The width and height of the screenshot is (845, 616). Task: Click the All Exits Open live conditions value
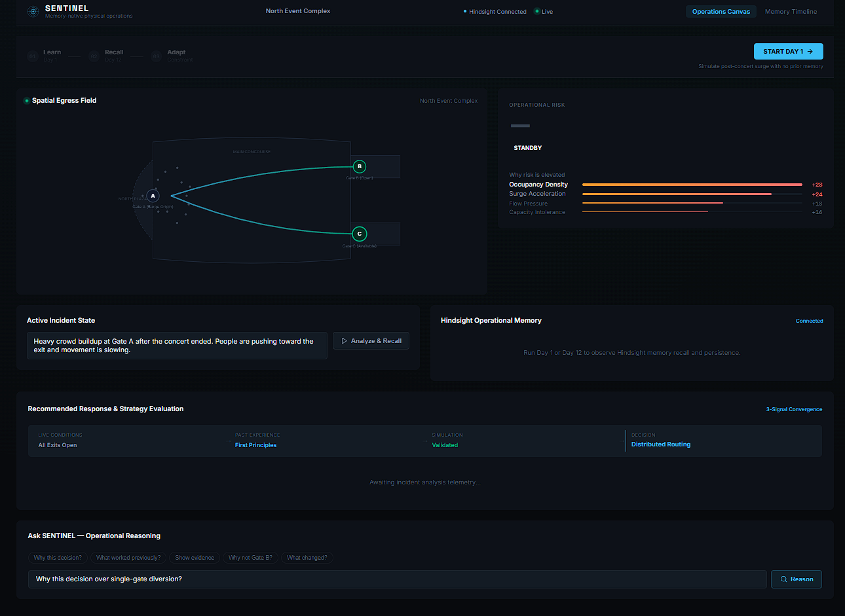pos(58,445)
